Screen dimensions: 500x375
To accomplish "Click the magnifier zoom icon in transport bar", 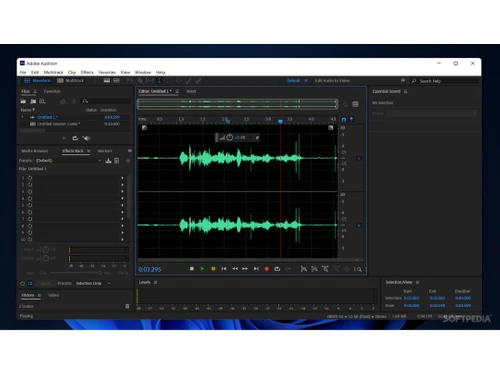I will click(x=358, y=269).
